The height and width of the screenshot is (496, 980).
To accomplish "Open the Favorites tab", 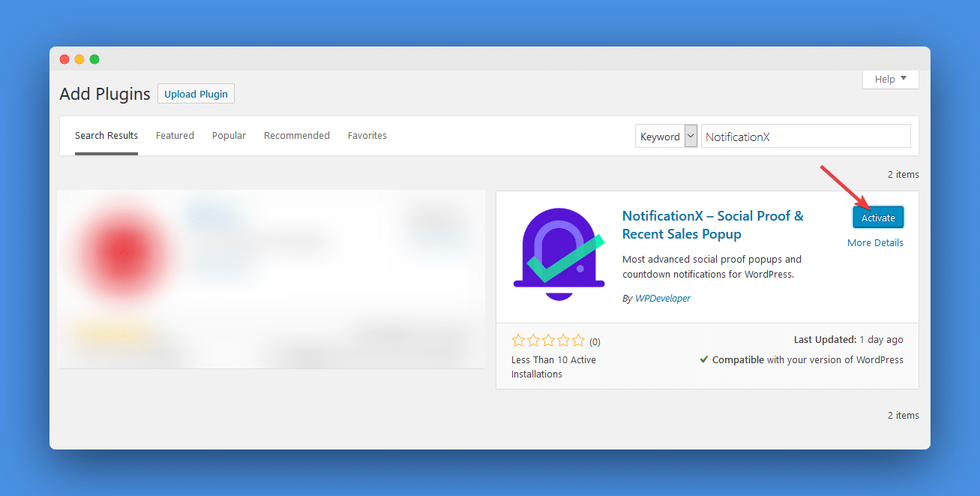I will [367, 136].
